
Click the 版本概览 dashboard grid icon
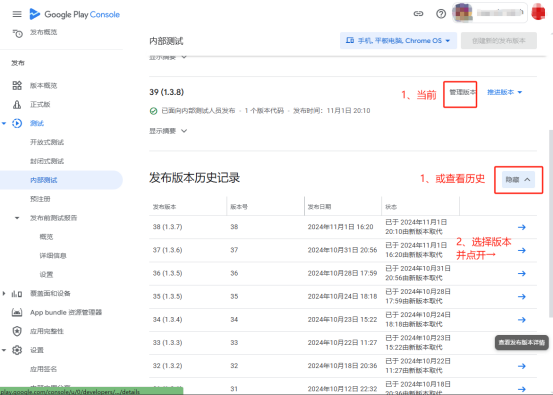point(17,85)
